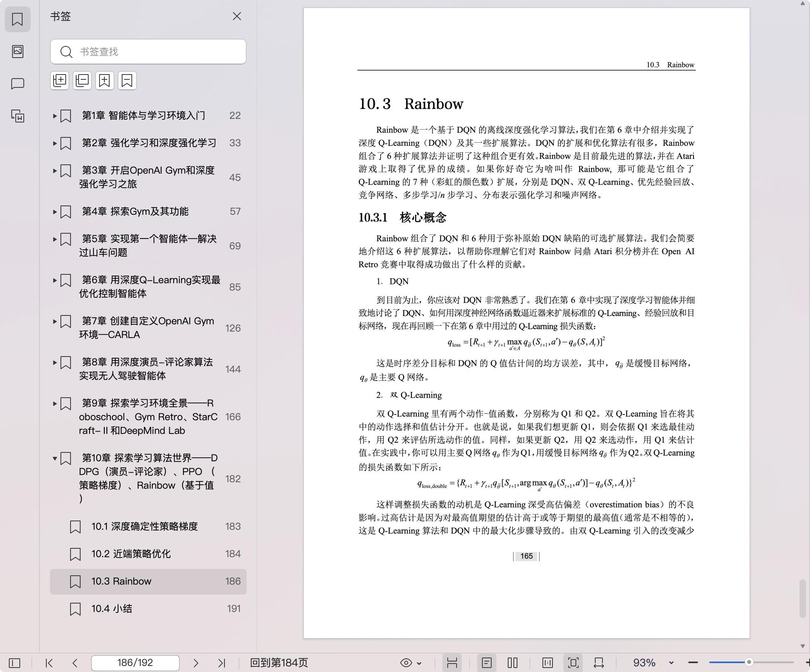This screenshot has height=672, width=810.
Task: Expand 第1章 智能体与学习环境入门
Action: point(55,116)
